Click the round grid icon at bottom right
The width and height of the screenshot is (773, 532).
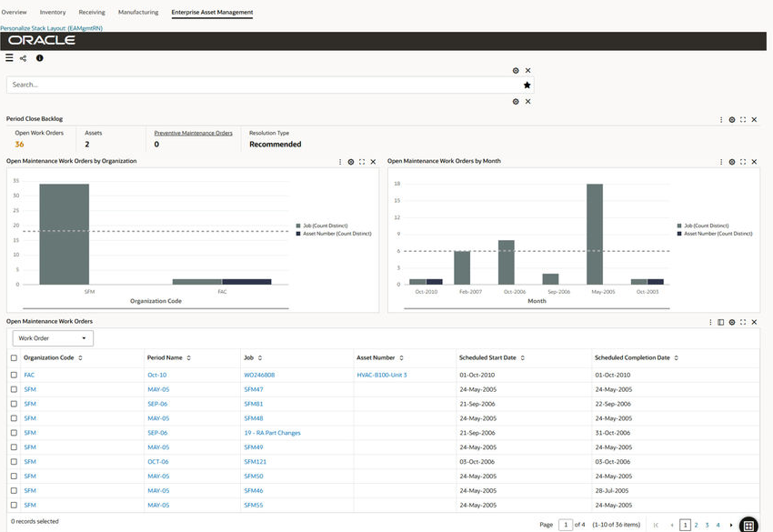(x=748, y=525)
